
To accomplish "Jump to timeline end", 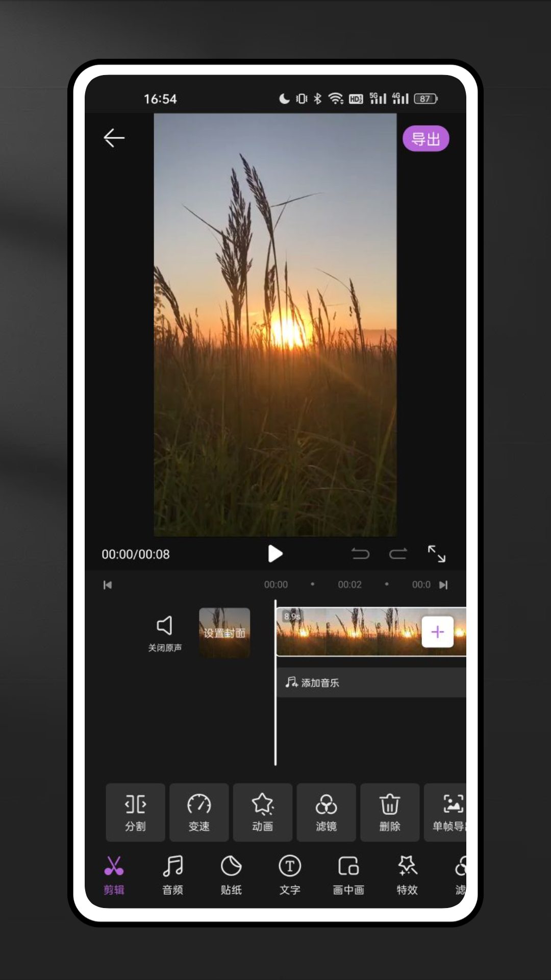I will point(443,585).
